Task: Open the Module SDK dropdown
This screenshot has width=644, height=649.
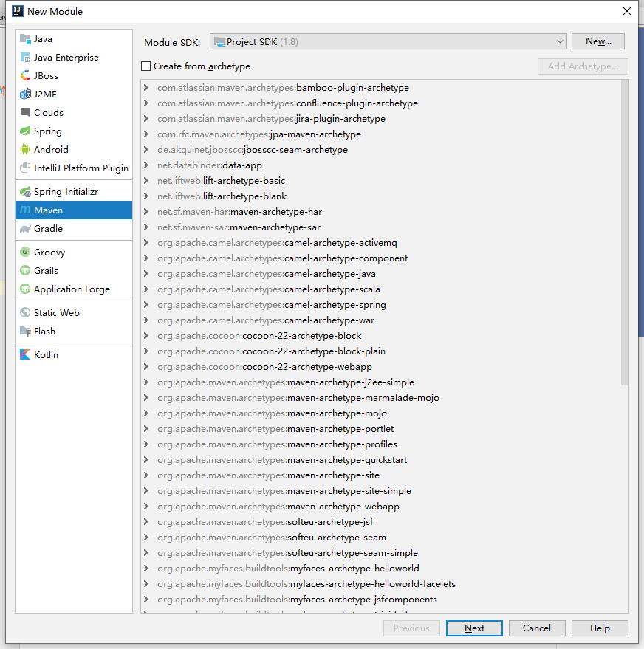Action: tap(388, 42)
